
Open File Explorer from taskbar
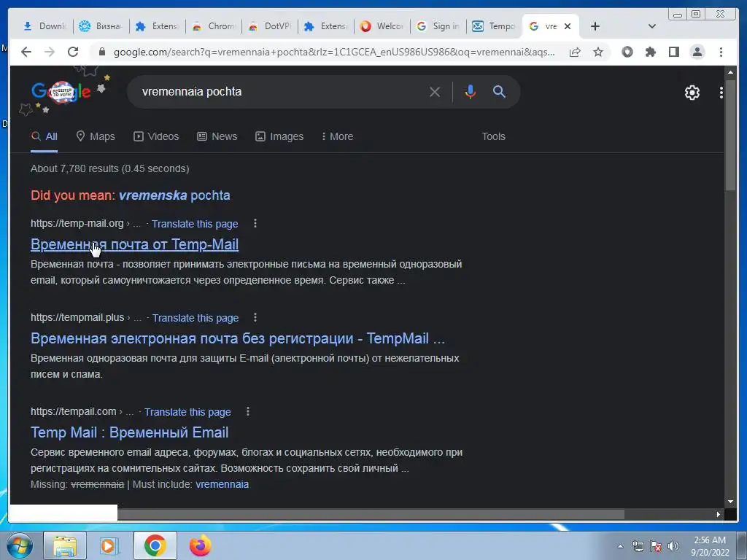[65, 545]
